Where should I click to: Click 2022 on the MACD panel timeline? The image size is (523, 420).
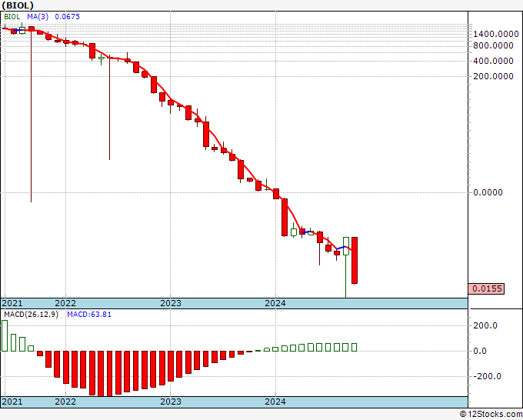[65, 402]
